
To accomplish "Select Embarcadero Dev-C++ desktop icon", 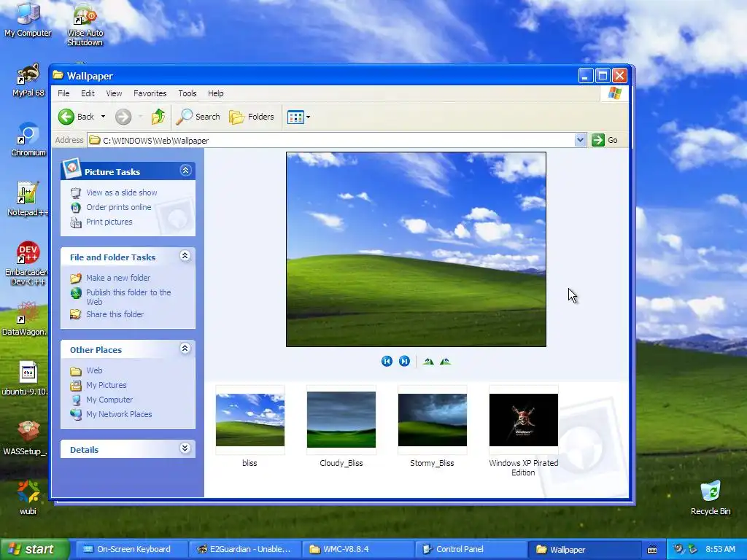I will (26, 262).
